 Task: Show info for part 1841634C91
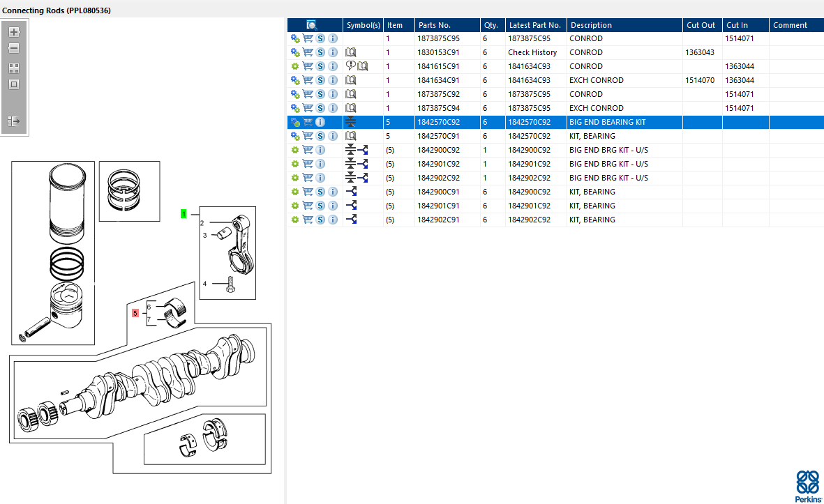(334, 80)
